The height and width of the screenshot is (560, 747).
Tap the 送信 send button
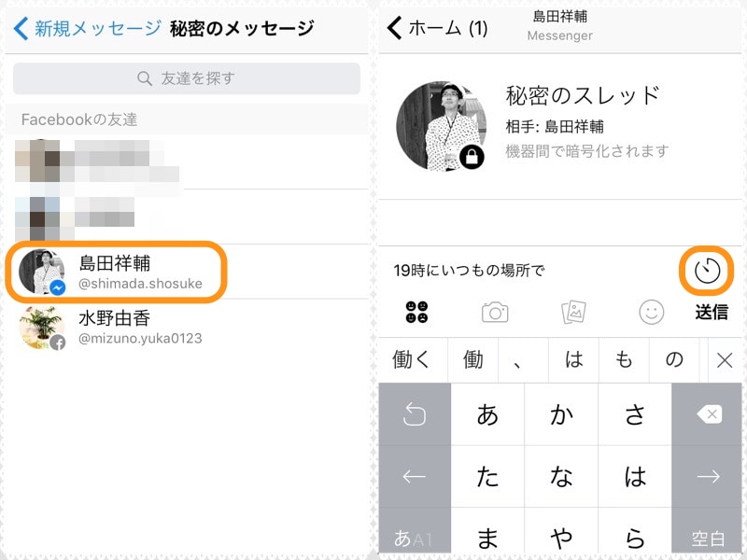[x=711, y=313]
